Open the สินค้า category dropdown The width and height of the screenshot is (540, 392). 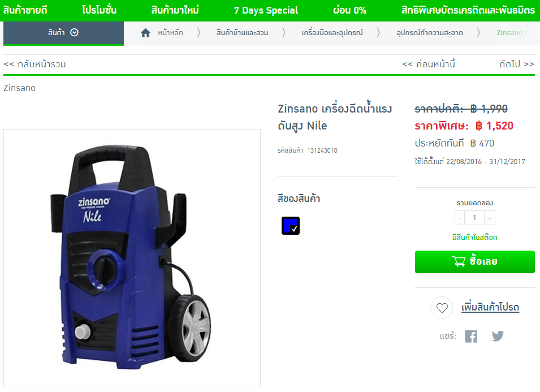pyautogui.click(x=63, y=33)
